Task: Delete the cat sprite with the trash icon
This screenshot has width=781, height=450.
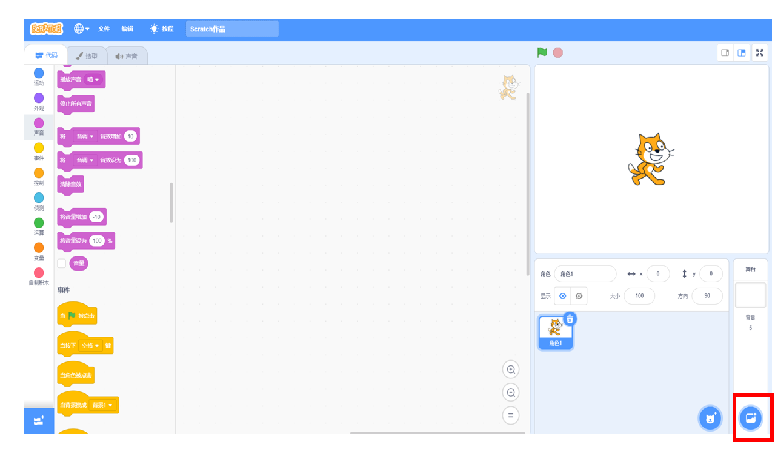Action: pos(570,319)
